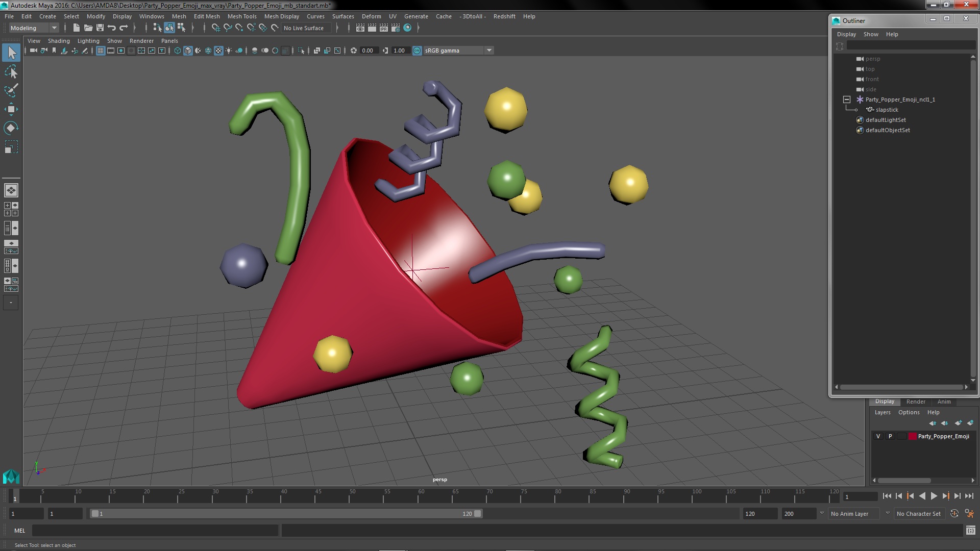
Task: Select the Lasso tool in the toolbox
Action: tap(11, 72)
